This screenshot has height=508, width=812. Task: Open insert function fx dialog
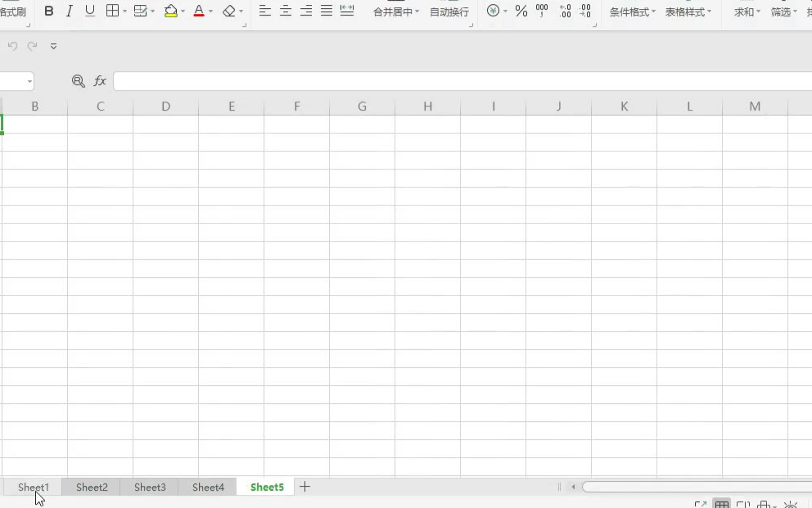click(x=100, y=81)
